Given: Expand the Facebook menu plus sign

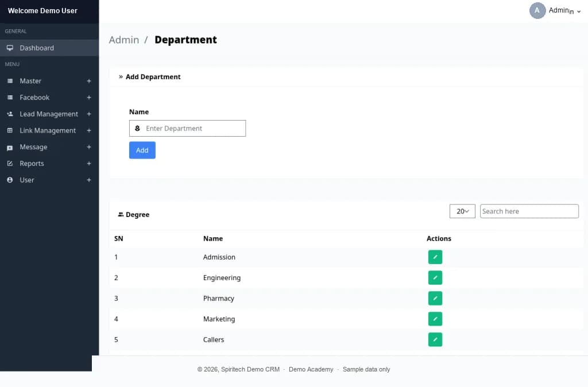Looking at the screenshot, I should [x=89, y=97].
